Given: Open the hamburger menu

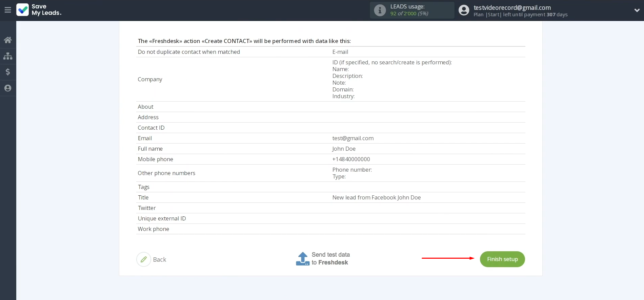Looking at the screenshot, I should 8,10.
